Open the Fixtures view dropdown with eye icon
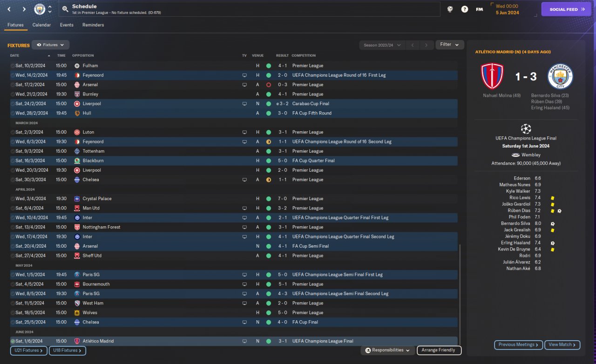Image resolution: width=596 pixels, height=364 pixels. (x=51, y=45)
